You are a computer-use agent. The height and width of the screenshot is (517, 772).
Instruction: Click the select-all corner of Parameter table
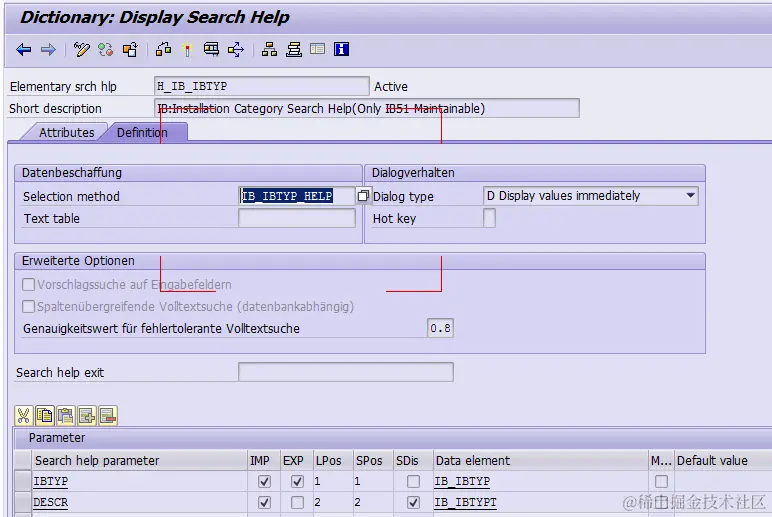tap(23, 460)
